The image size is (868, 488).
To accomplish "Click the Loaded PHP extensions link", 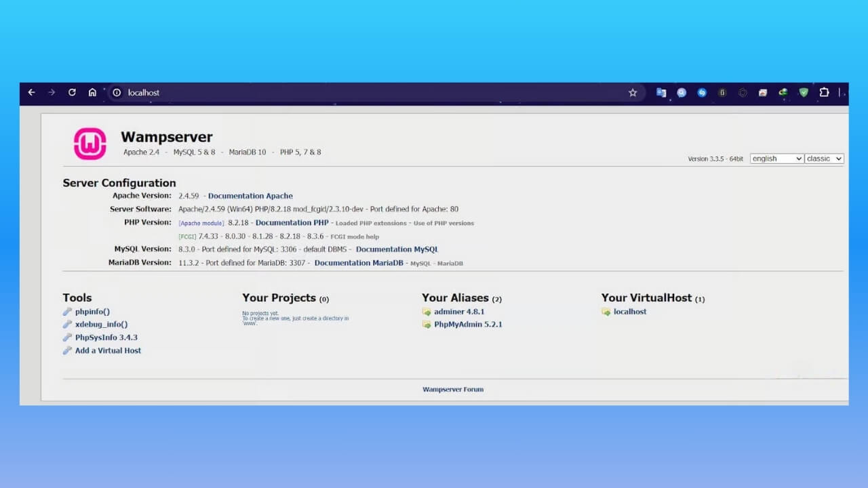I will [371, 223].
